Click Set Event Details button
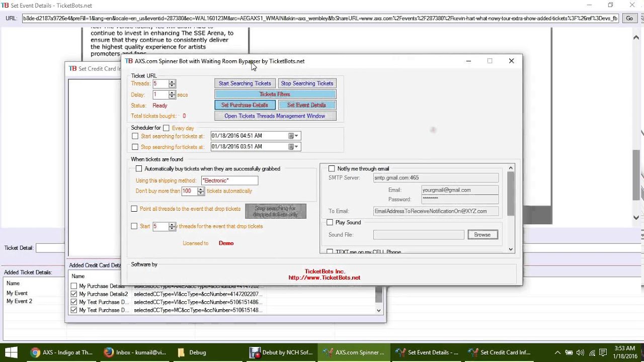This screenshot has width=644, height=362. pyautogui.click(x=307, y=105)
